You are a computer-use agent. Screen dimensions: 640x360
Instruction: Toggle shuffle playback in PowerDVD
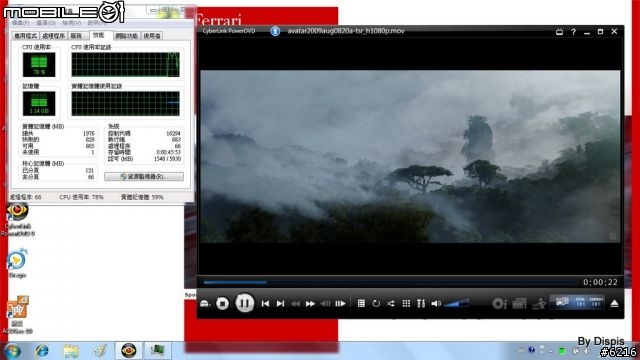391,303
